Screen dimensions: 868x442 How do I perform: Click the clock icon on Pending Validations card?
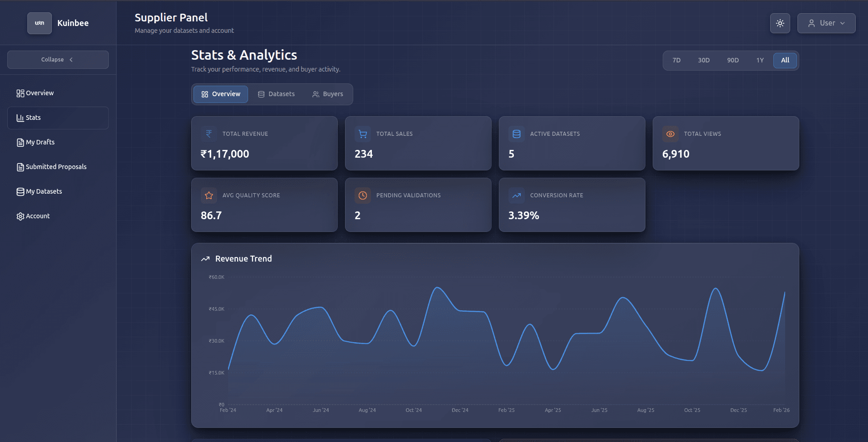click(363, 195)
